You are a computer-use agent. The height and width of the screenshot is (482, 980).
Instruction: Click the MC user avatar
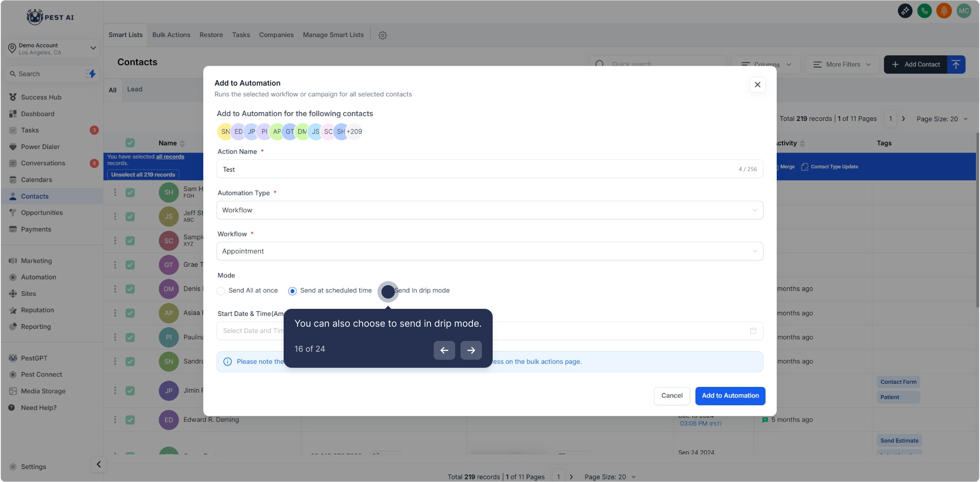[x=963, y=11]
